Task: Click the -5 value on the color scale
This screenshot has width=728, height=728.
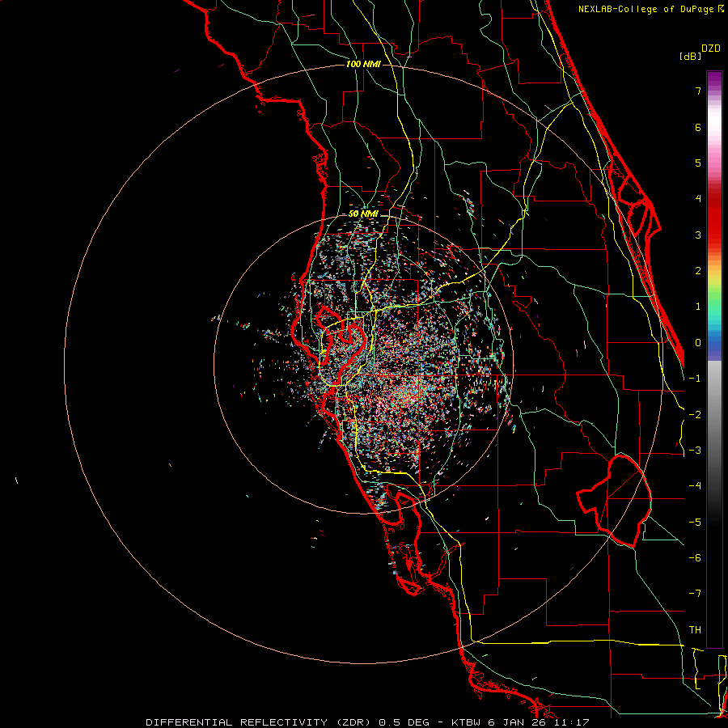Action: click(x=695, y=523)
